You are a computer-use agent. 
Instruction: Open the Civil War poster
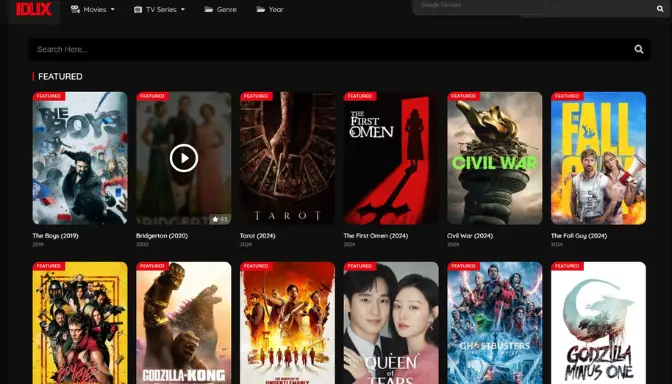pyautogui.click(x=495, y=158)
